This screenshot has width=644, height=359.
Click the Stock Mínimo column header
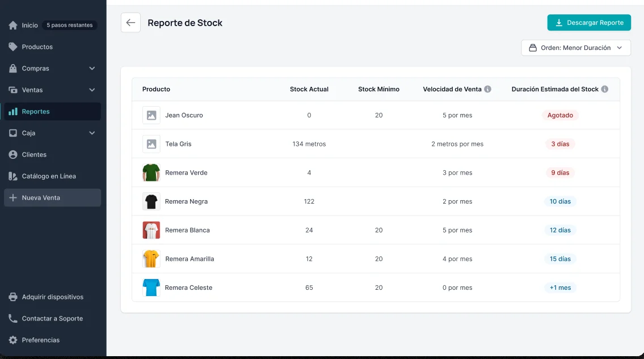point(378,89)
